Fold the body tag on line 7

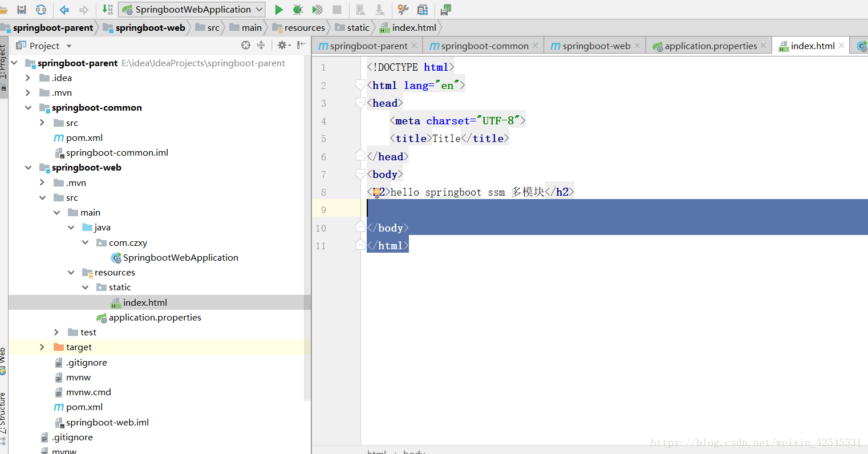[360, 175]
